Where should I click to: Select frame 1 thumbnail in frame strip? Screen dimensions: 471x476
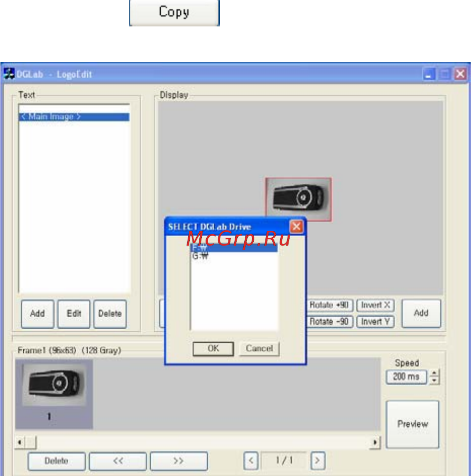54,394
